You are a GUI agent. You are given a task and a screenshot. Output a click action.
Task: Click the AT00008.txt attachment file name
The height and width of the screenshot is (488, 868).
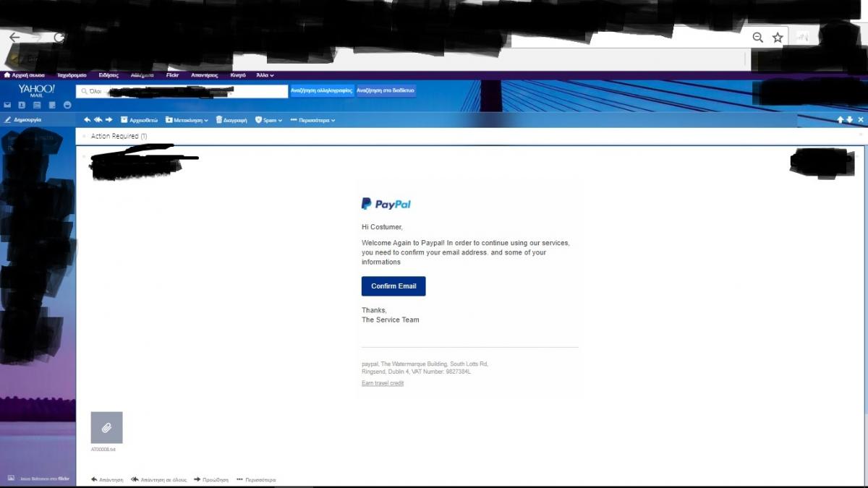tap(103, 450)
